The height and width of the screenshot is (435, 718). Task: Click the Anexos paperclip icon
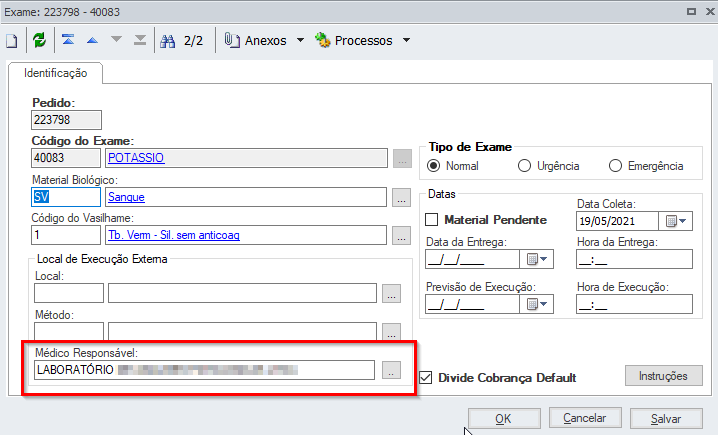point(232,40)
